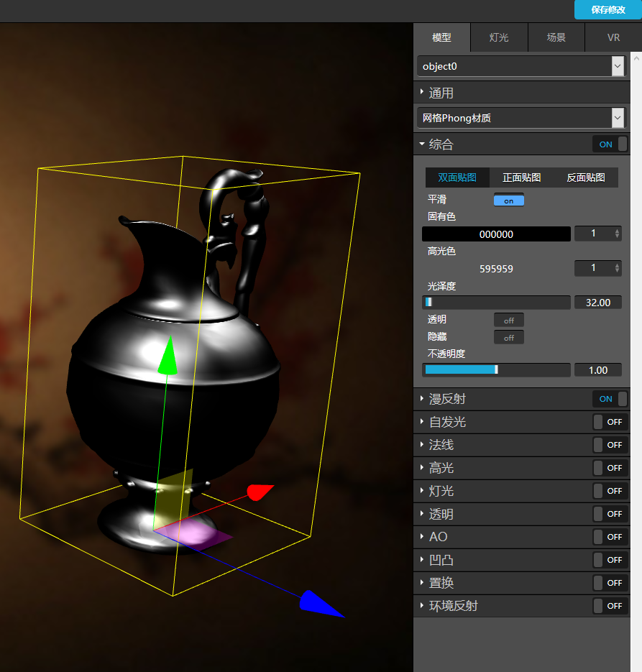Toggle the 置换 OFF switch
This screenshot has width=642, height=672.
tap(610, 583)
